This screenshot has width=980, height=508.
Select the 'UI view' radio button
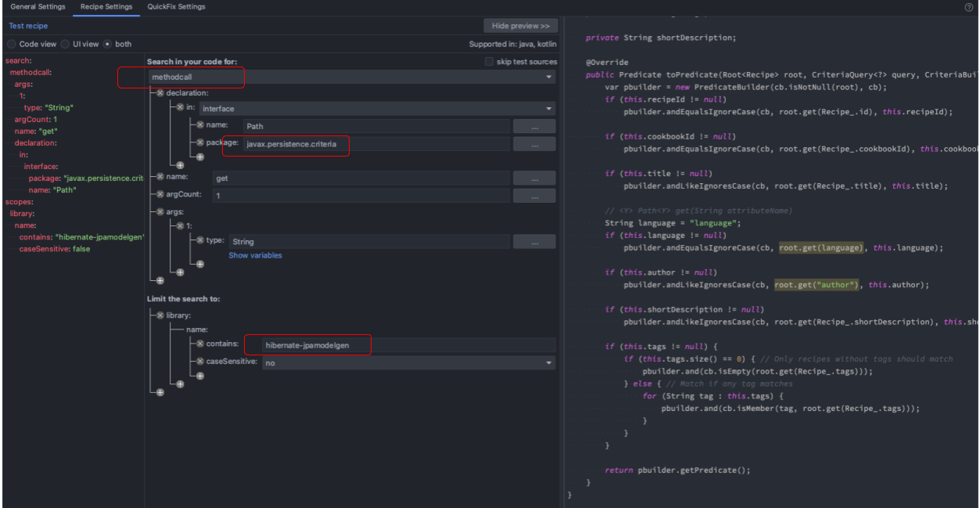[x=66, y=44]
